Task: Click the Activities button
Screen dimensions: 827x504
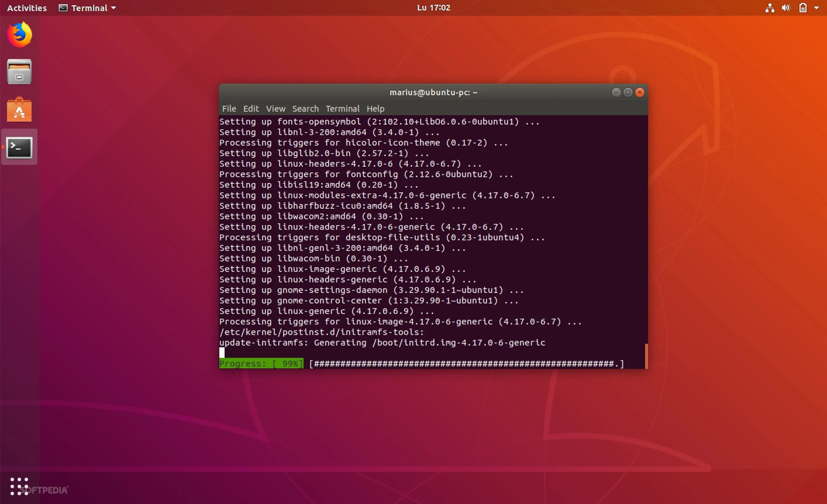Action: [x=27, y=8]
